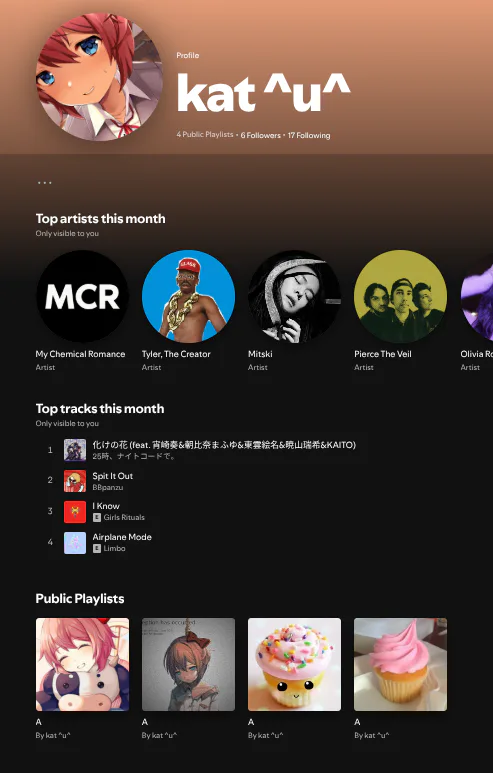This screenshot has width=493, height=773.
Task: Click the Pierce The Veil name link
Action: [x=383, y=354]
